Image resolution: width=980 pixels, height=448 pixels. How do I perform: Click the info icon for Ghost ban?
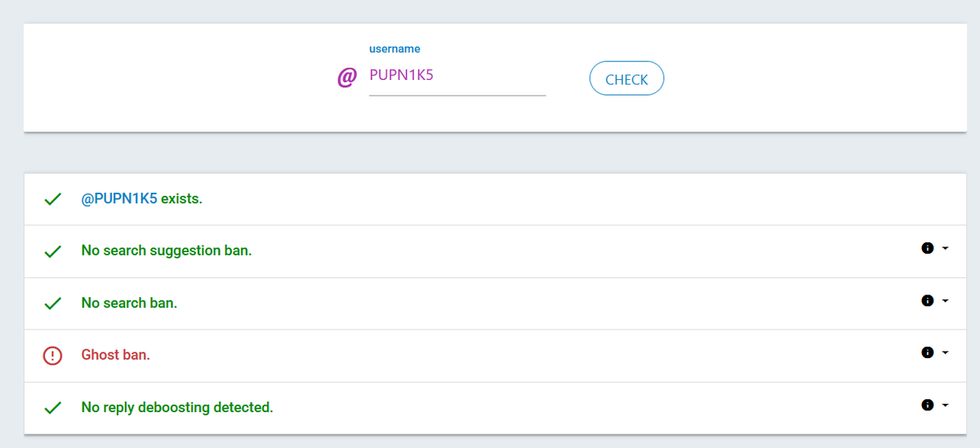click(928, 353)
